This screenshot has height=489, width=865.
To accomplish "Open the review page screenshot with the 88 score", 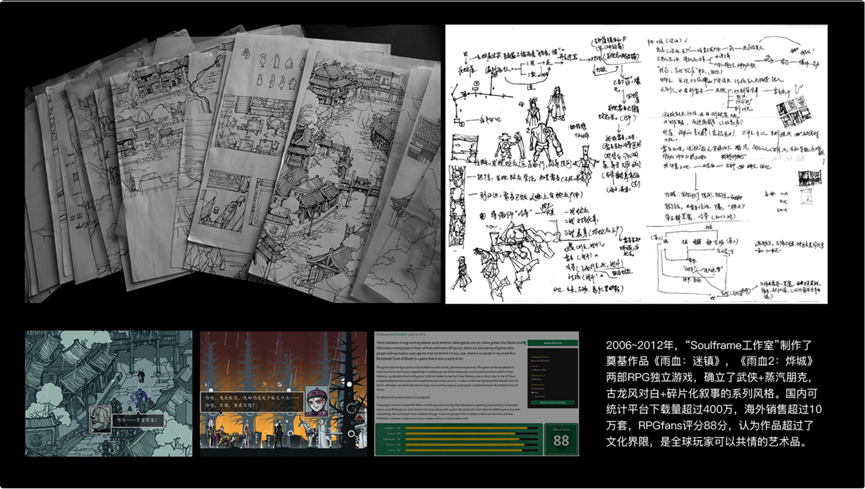I will coord(477,393).
